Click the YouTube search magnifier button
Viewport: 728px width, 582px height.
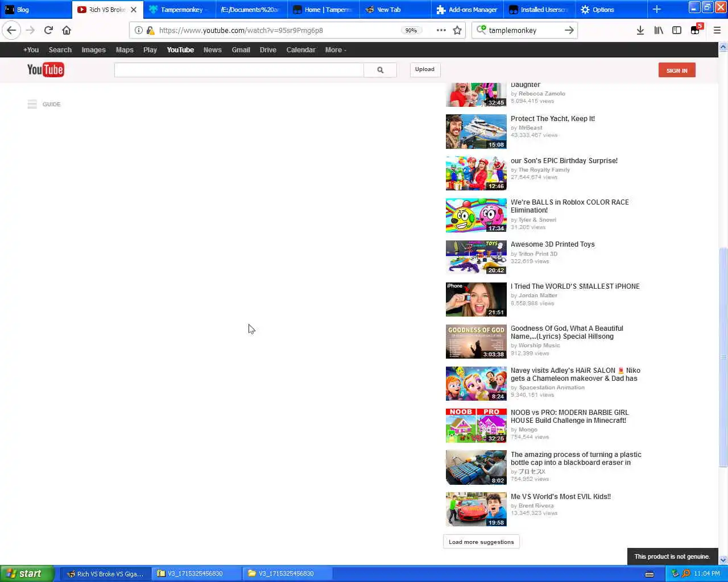[380, 70]
